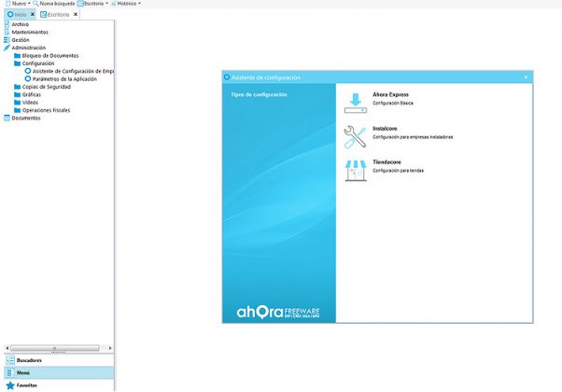Click the Tiendacore shop icon
Viewport: 562px width, 392px height.
tap(356, 169)
